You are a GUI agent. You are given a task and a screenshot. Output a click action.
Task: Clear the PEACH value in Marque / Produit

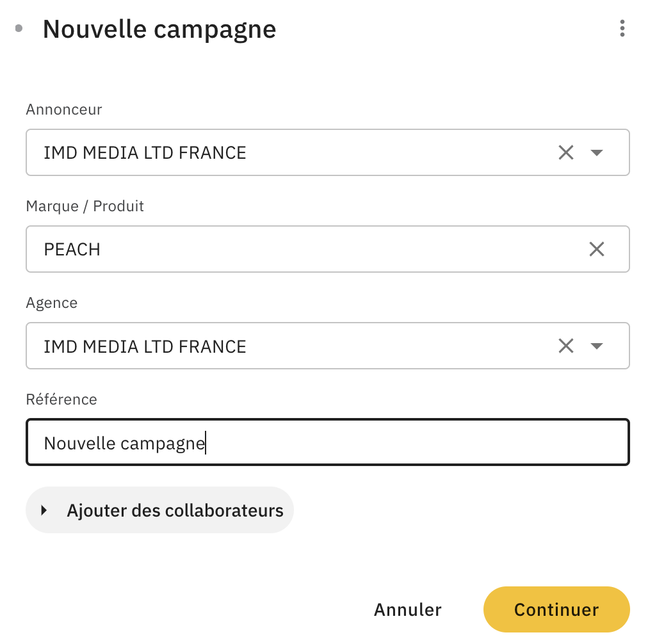[x=597, y=249]
